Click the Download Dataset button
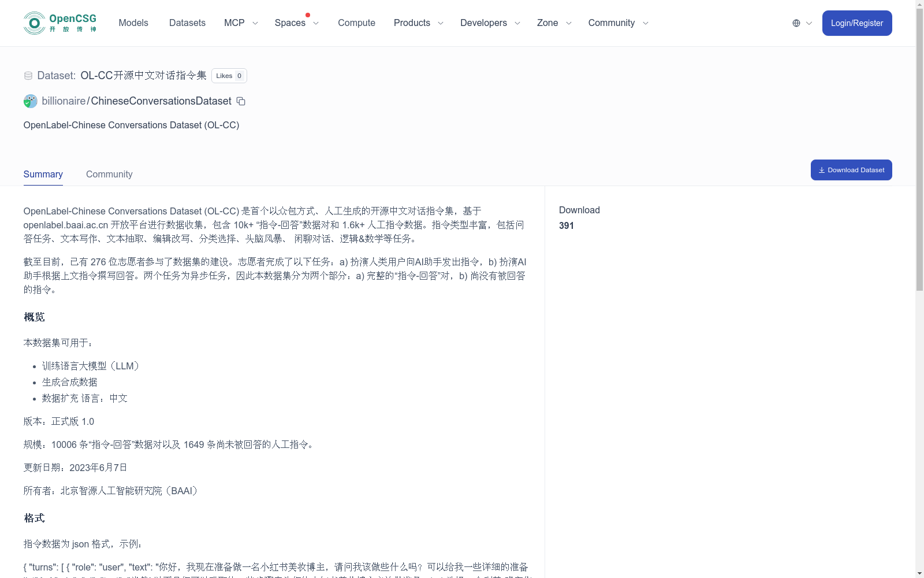Screen dimensions: 924x578 (x=851, y=170)
